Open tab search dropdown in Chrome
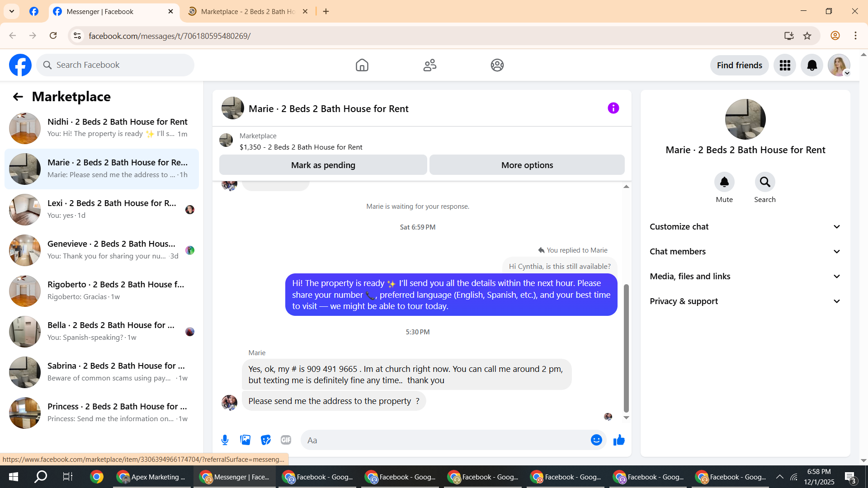Screen dimensions: 868x488 point(12,11)
